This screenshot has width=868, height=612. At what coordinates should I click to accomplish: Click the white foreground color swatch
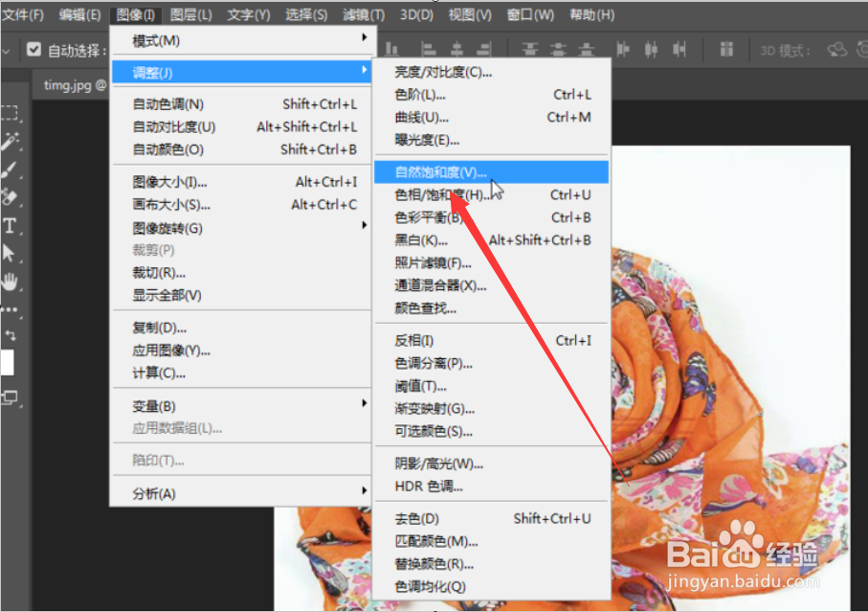coord(8,363)
